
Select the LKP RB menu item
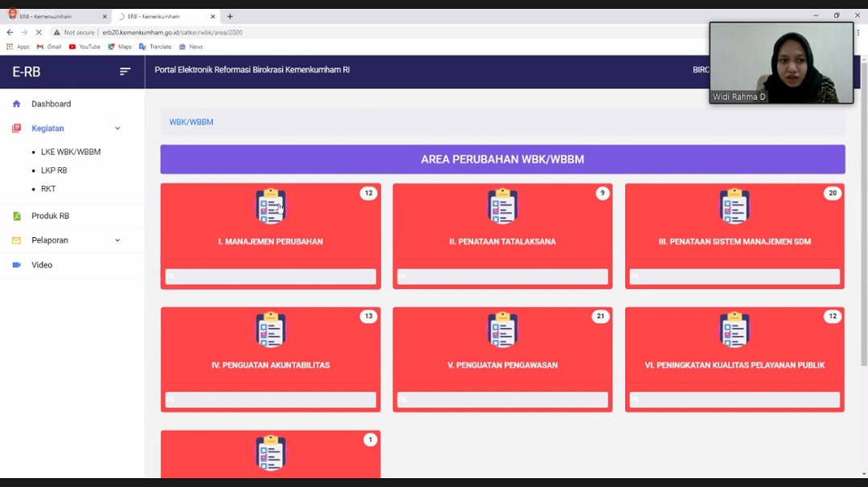click(54, 170)
